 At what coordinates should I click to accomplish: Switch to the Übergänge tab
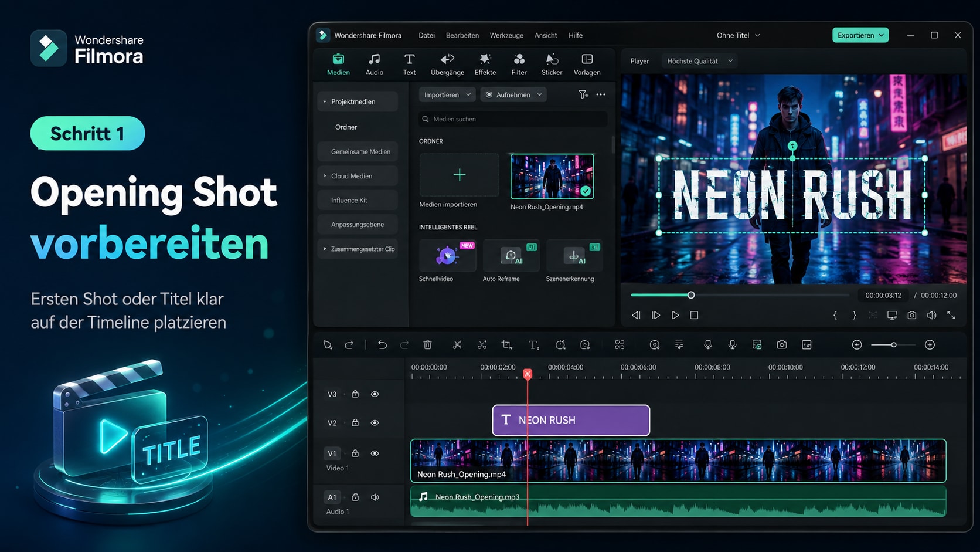[x=447, y=65]
